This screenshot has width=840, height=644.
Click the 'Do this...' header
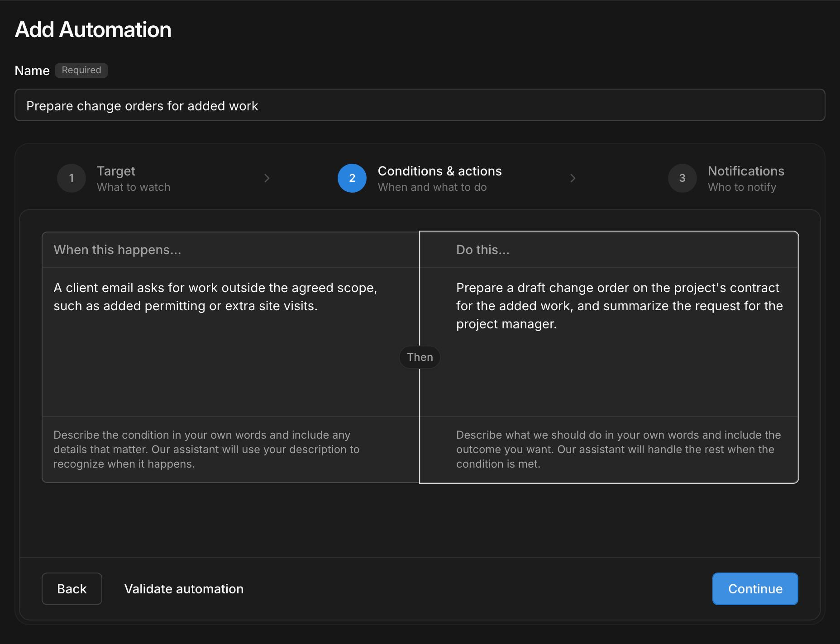click(483, 250)
